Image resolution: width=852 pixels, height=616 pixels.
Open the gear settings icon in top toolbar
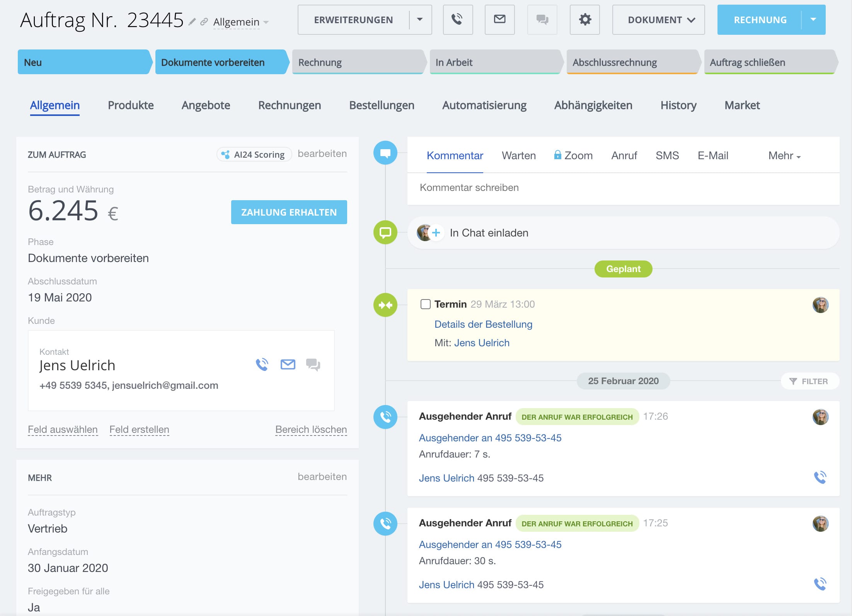[x=584, y=20]
